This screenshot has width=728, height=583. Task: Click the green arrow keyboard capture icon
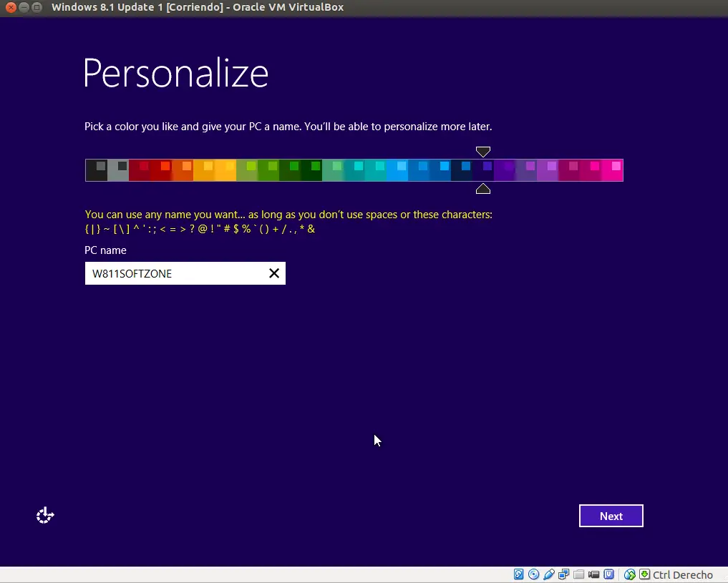(x=644, y=574)
